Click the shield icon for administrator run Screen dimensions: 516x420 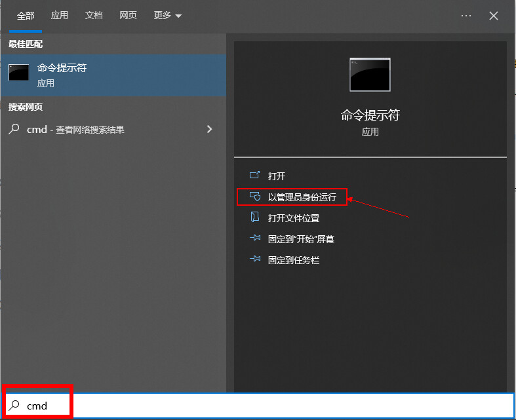pyautogui.click(x=254, y=197)
